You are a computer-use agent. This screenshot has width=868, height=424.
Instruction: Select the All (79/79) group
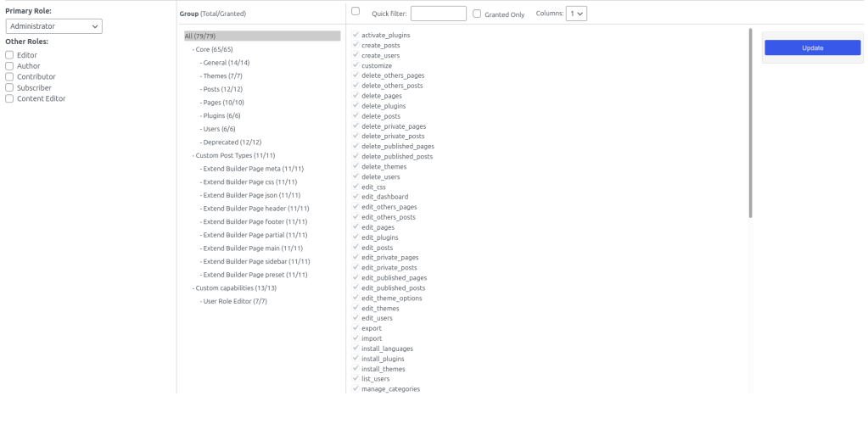[x=200, y=36]
